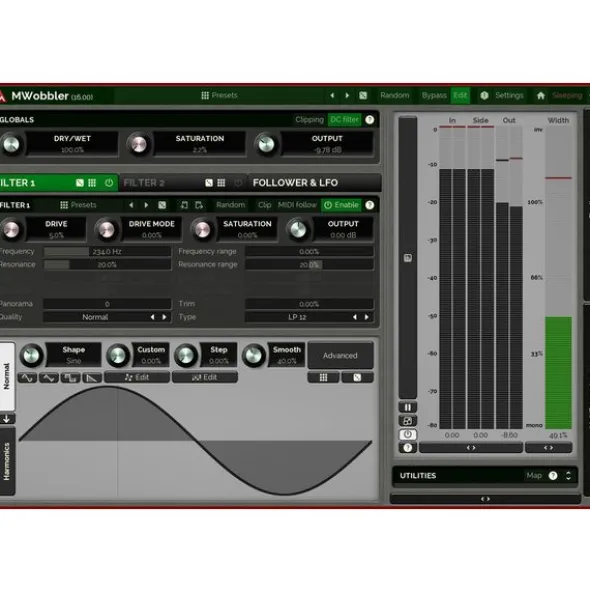Select previous filter Type arrow
The height and width of the screenshot is (591, 590).
pyautogui.click(x=355, y=317)
